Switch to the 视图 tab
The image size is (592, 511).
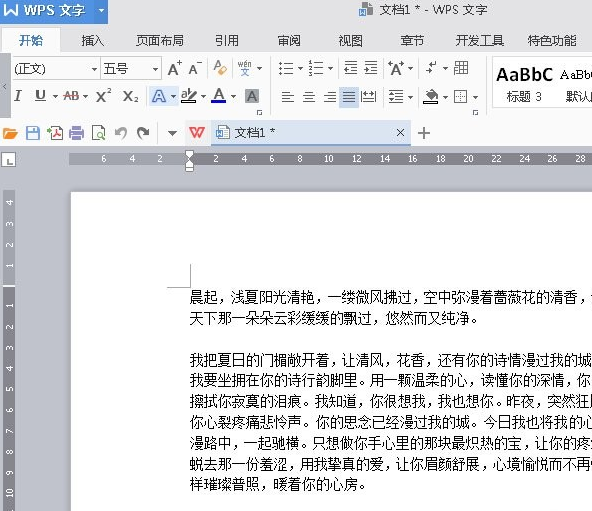coord(350,40)
